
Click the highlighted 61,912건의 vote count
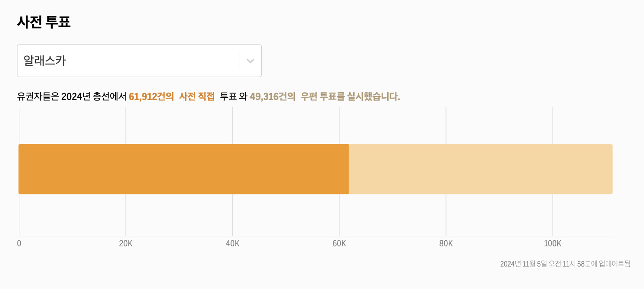pos(151,96)
